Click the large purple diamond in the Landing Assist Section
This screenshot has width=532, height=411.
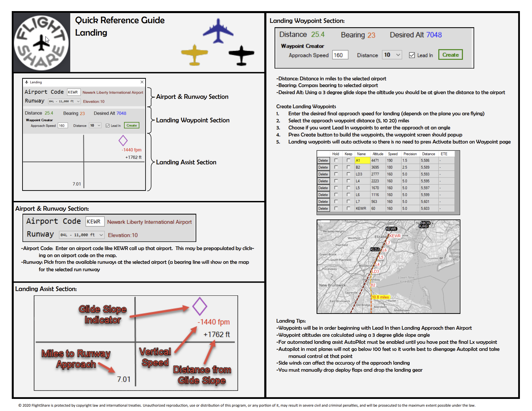pyautogui.click(x=200, y=306)
